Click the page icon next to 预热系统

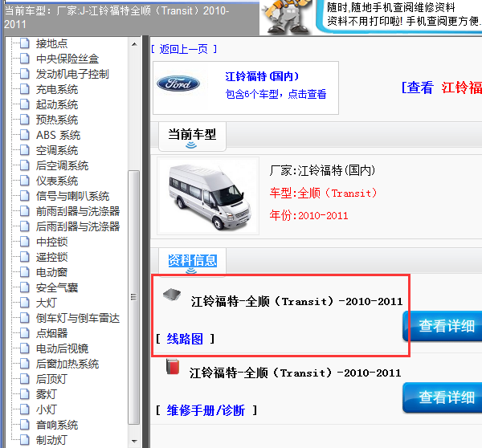coord(25,120)
